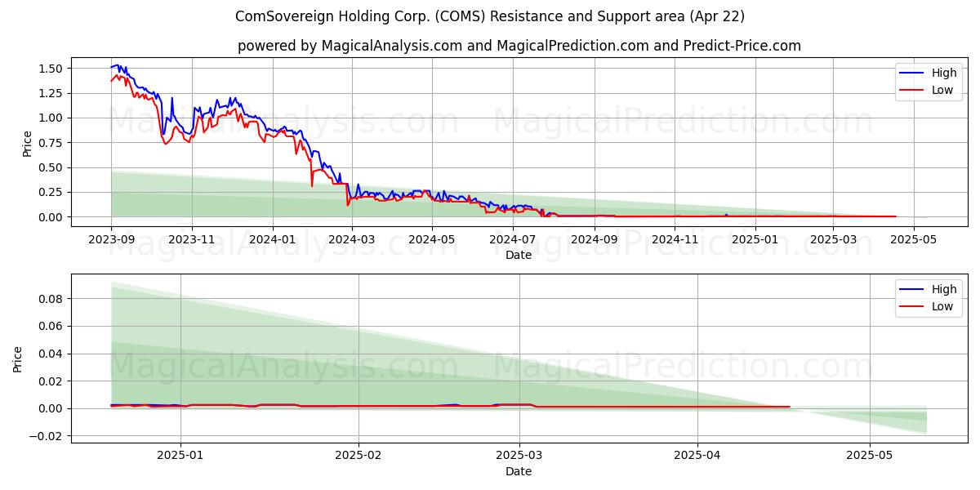The height and width of the screenshot is (490, 980).
Task: Click the 0.02 price tick label
Action: [x=52, y=381]
